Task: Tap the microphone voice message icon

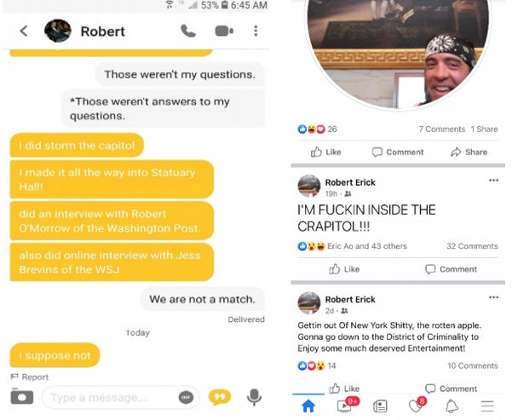Action: pyautogui.click(x=254, y=397)
